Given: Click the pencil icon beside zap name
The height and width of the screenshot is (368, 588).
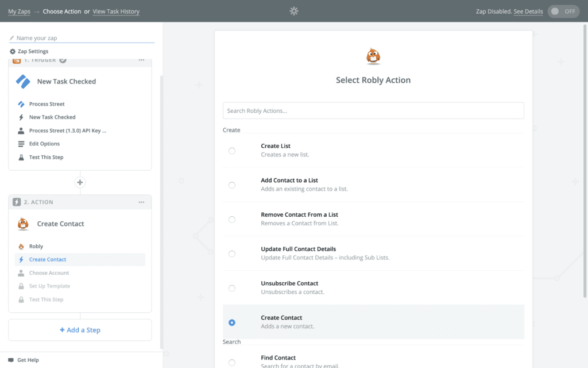Looking at the screenshot, I should [11, 38].
